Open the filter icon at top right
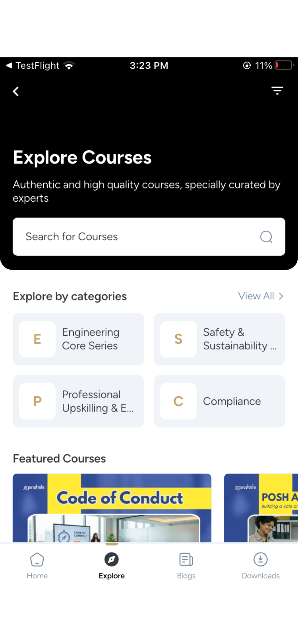Screen dimensions: 298x644 coord(277,90)
